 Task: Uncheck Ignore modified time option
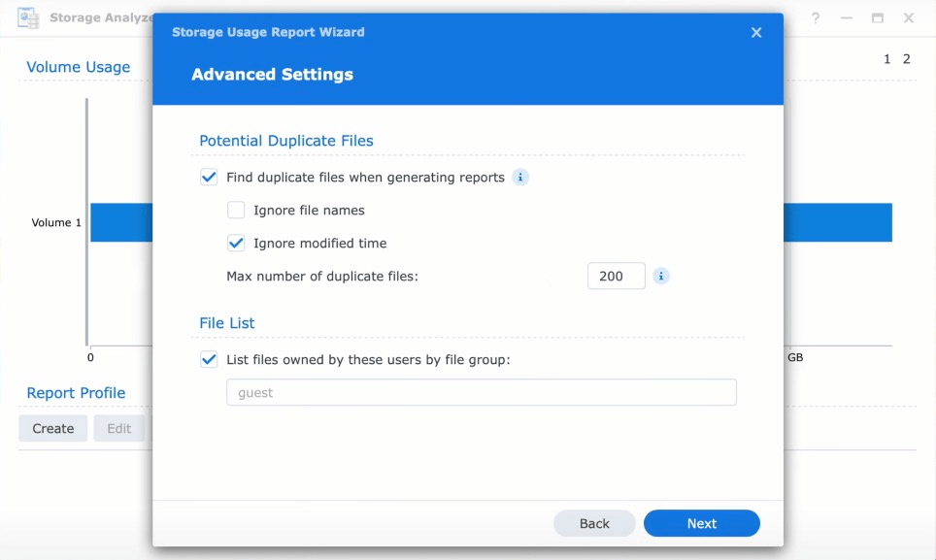[236, 243]
